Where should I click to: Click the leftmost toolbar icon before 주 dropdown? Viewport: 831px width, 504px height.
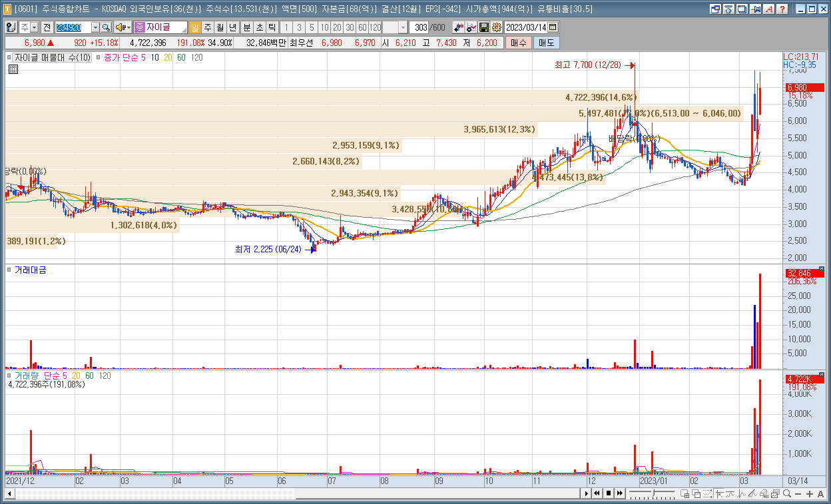click(x=11, y=27)
